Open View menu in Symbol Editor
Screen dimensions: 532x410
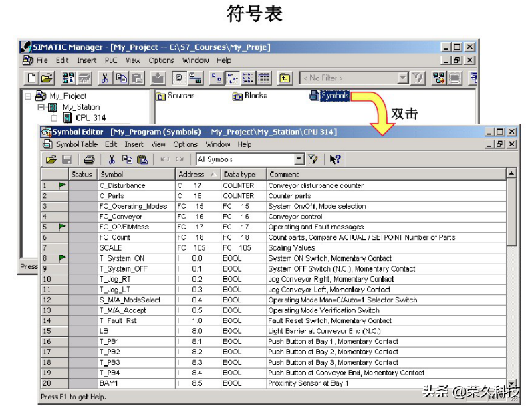(x=158, y=144)
